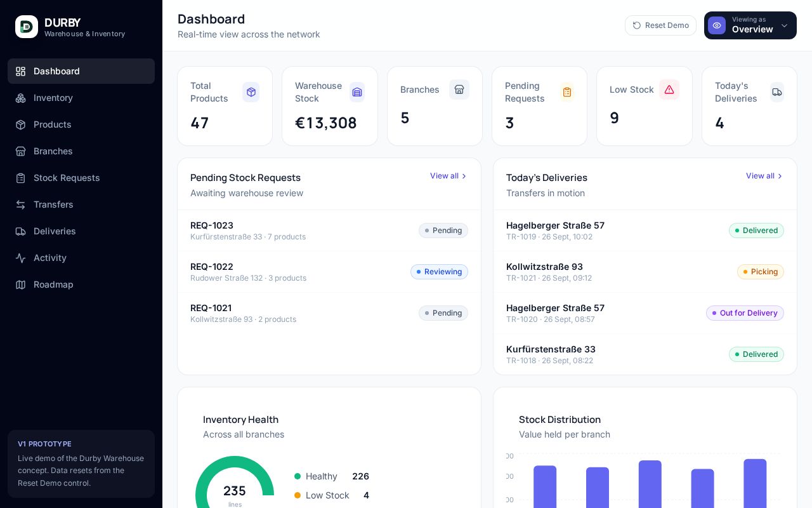Screen dimensions: 812x508
Task: Click the Stock Requests clipboard icon in sidebar
Action: pos(21,178)
